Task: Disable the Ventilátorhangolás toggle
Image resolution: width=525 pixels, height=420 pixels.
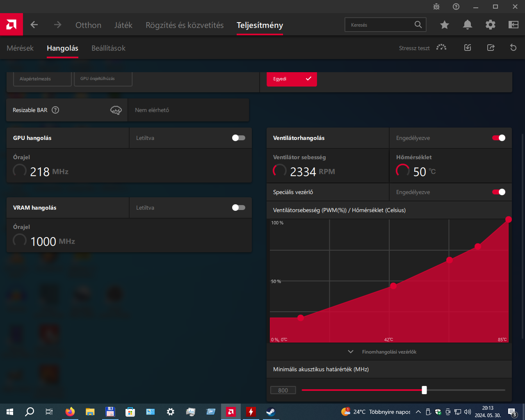Action: (499, 138)
